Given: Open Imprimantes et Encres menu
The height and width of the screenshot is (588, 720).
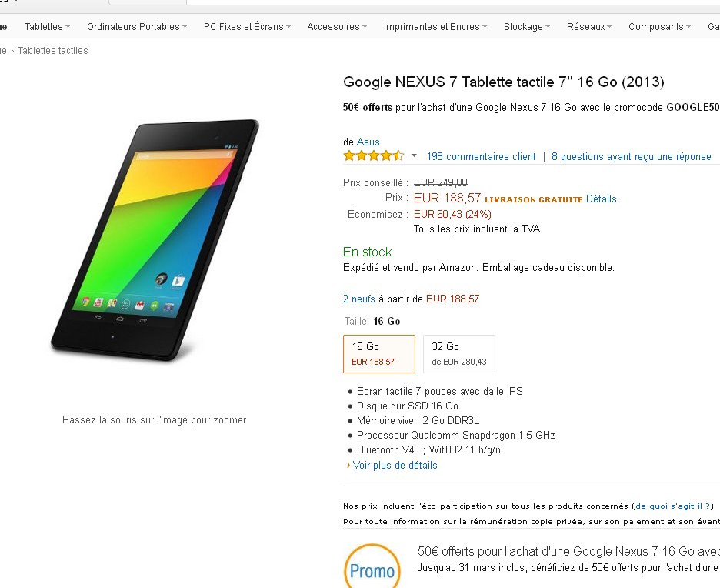Looking at the screenshot, I should click(x=435, y=27).
